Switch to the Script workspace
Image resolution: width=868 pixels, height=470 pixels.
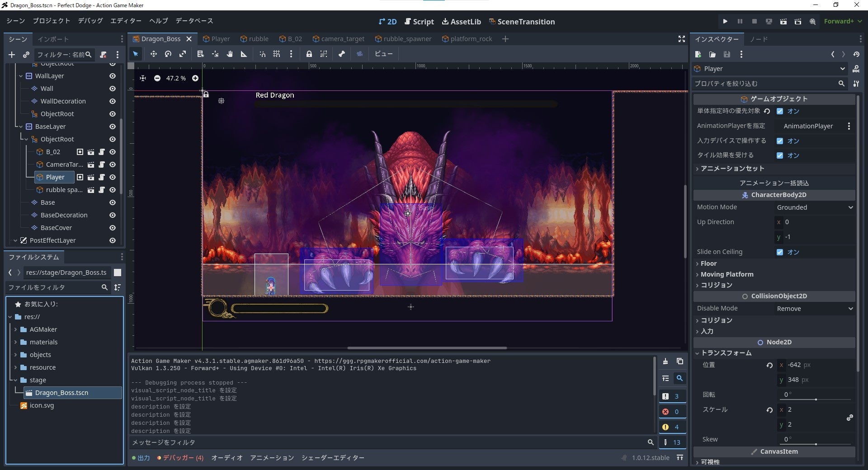point(419,22)
